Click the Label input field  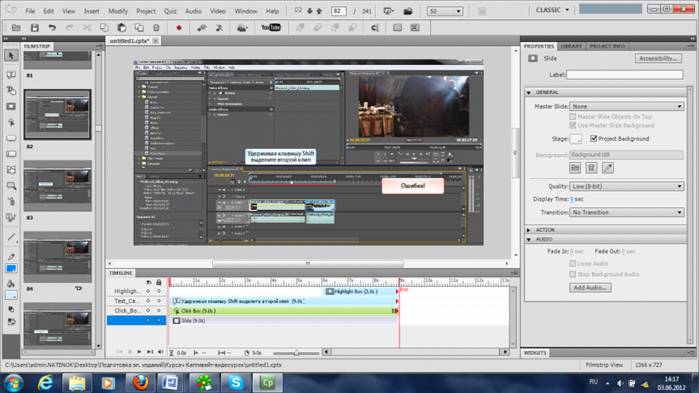(624, 74)
